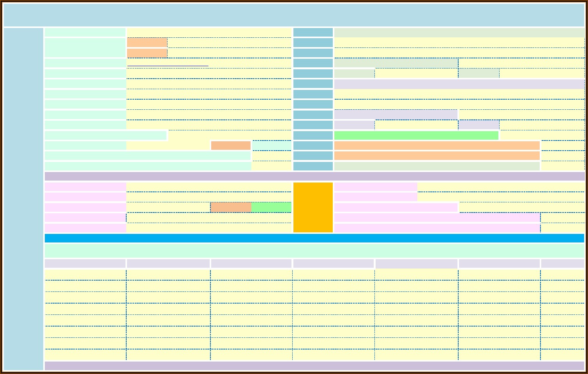Click the purple divider above the pink section
This screenshot has width=588, height=374.
point(314,176)
